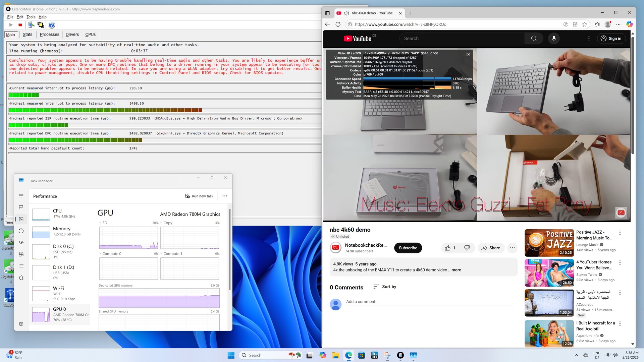Image resolution: width=644 pixels, height=362 pixels.
Task: Switch to the Drivers tab
Action: pyautogui.click(x=72, y=35)
